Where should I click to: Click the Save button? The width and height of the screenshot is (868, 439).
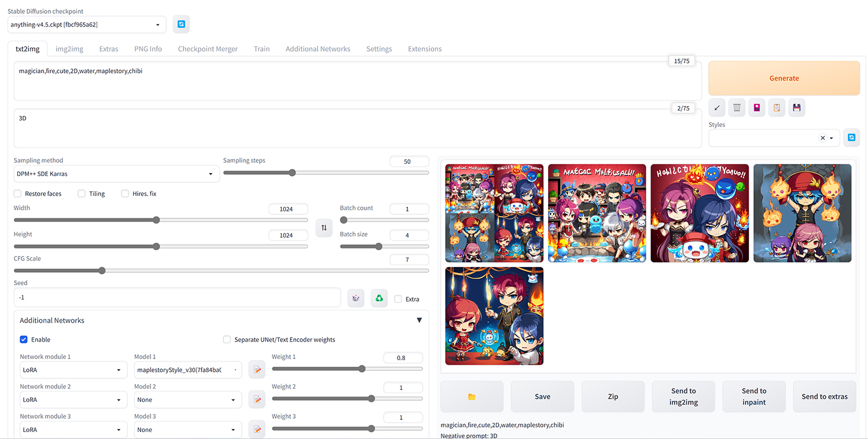pyautogui.click(x=542, y=397)
